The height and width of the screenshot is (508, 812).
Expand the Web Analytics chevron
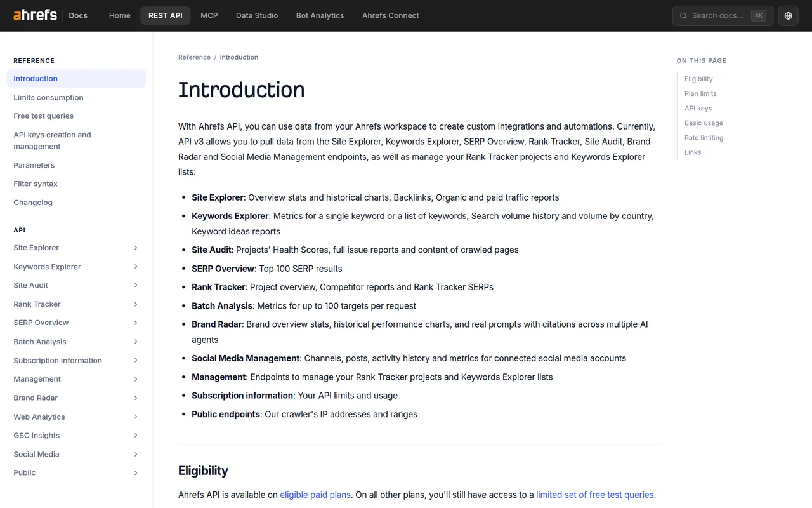click(x=136, y=417)
